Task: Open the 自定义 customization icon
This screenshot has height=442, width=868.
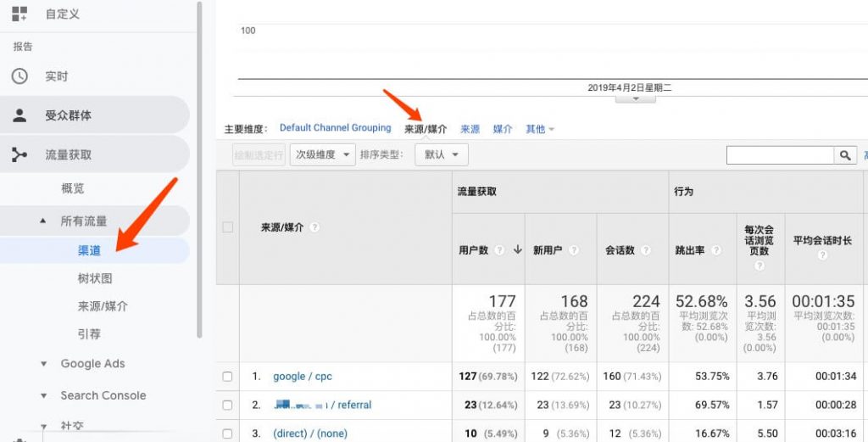Action: [19, 14]
